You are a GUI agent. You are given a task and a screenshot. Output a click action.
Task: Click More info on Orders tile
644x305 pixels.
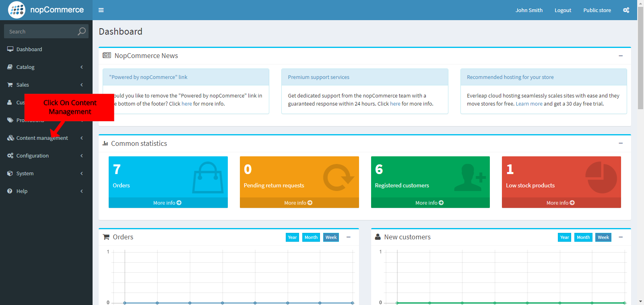(x=167, y=203)
